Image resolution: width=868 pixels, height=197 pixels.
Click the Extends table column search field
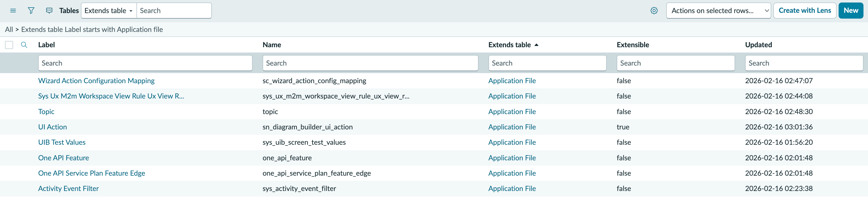tap(547, 63)
